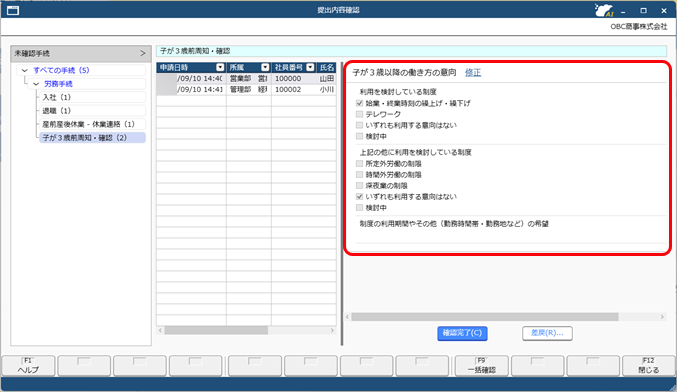This screenshot has width=677, height=392.
Task: Toggle checked いずれも利用する意向はない under 上記の他
Action: (x=359, y=196)
